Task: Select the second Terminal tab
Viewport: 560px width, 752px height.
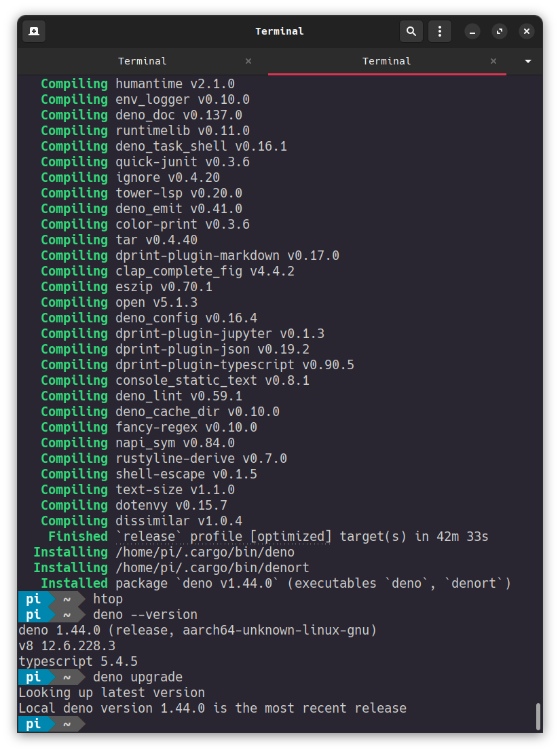Action: coord(387,61)
